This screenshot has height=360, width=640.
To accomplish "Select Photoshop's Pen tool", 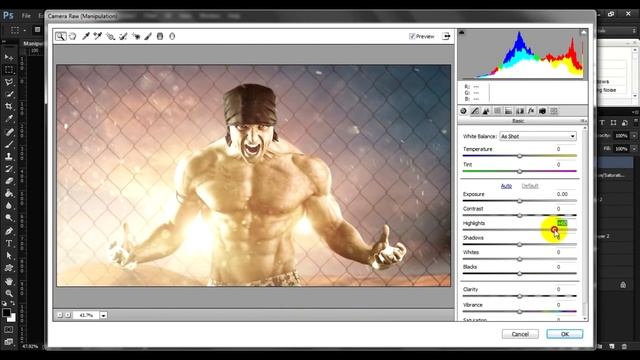I will coord(9,231).
